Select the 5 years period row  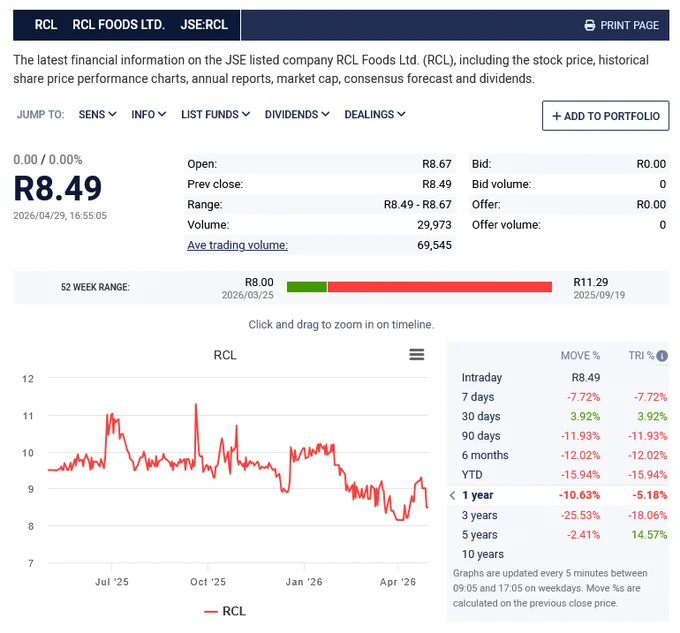point(558,535)
